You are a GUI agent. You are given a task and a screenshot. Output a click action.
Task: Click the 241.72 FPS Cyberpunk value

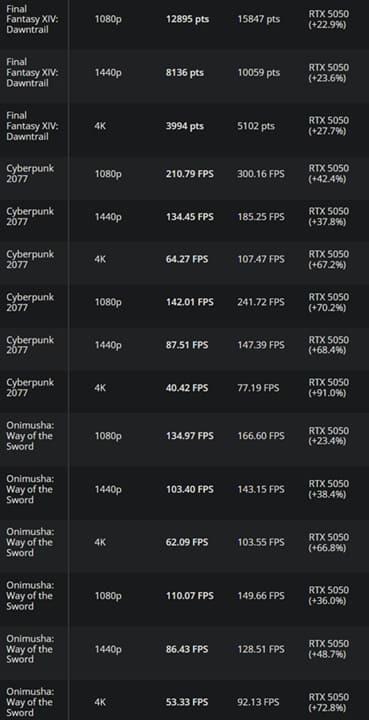point(261,302)
